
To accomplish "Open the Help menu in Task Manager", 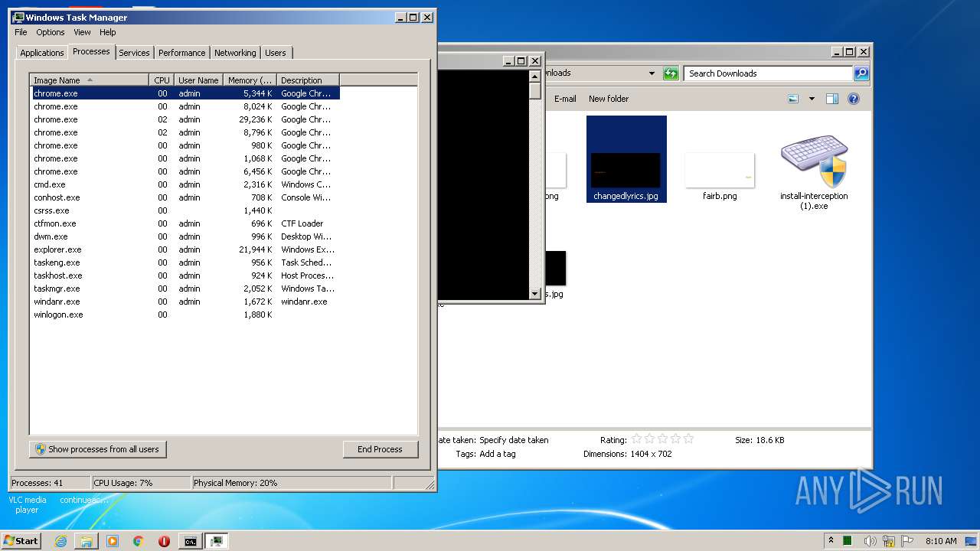I will point(108,32).
